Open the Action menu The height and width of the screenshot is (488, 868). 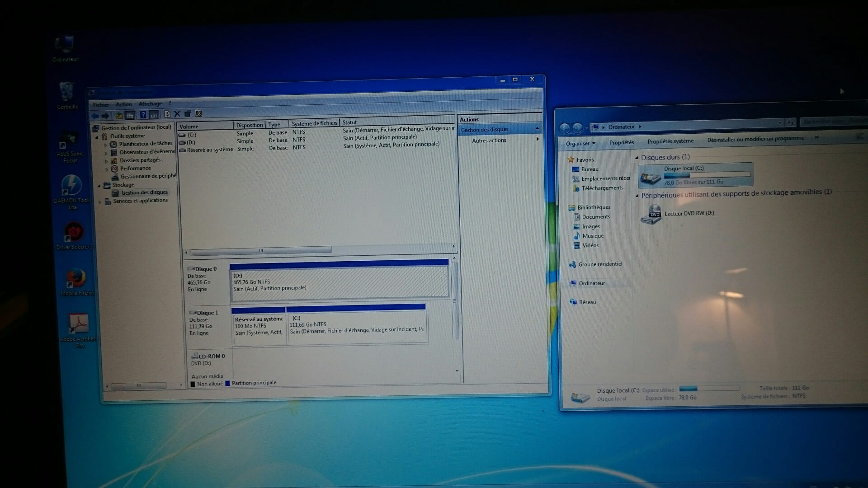(123, 104)
